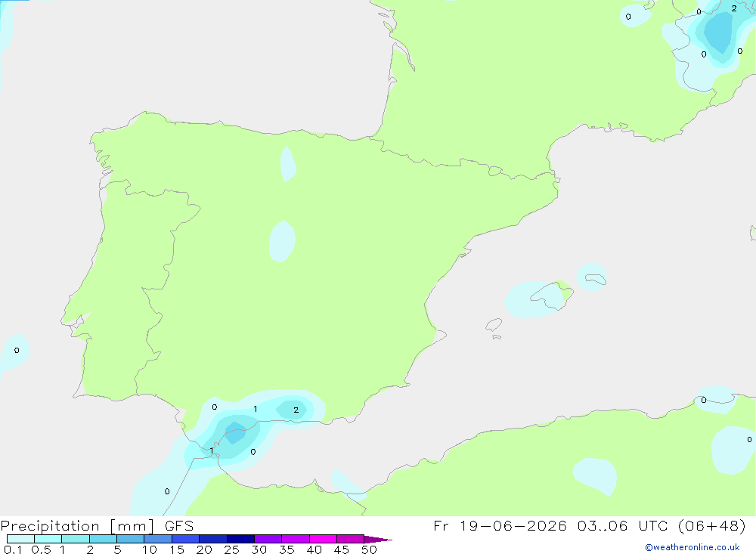Click the '20' legend scale label
The height and width of the screenshot is (554, 756).
point(204,549)
